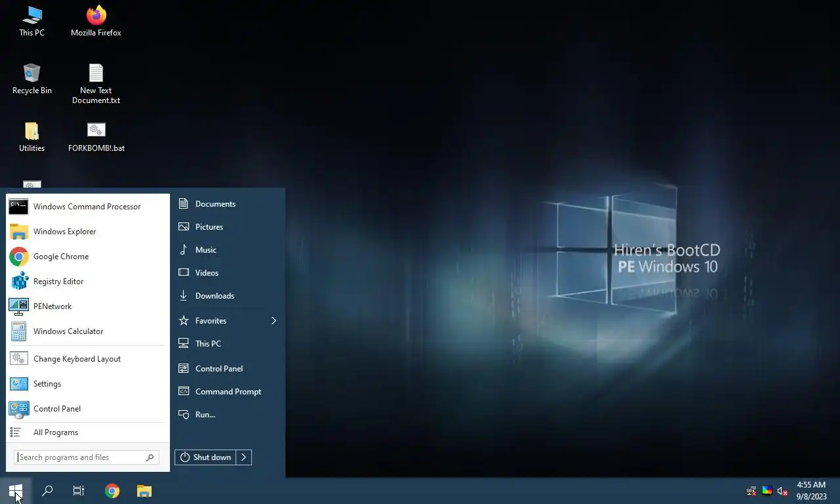
Task: Open Task View on taskbar
Action: tap(79, 491)
